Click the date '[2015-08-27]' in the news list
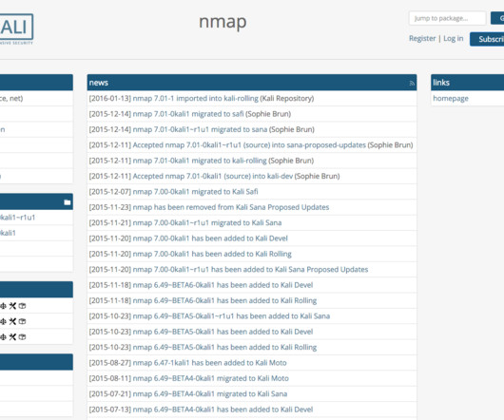Screen dimensions: 504x420 (110, 363)
